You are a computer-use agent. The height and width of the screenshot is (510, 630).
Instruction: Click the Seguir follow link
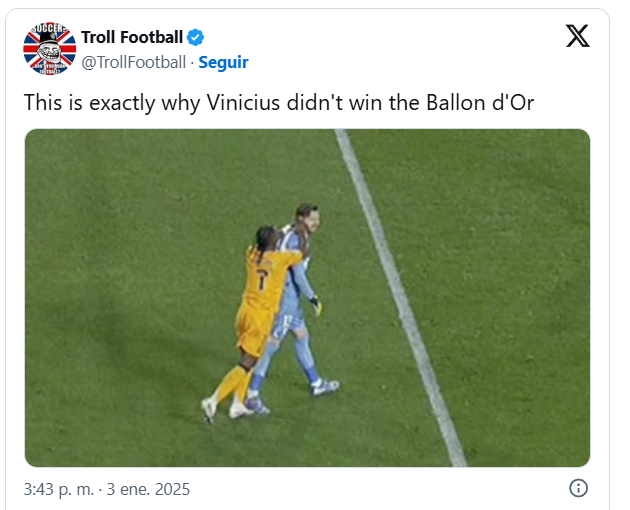point(223,62)
